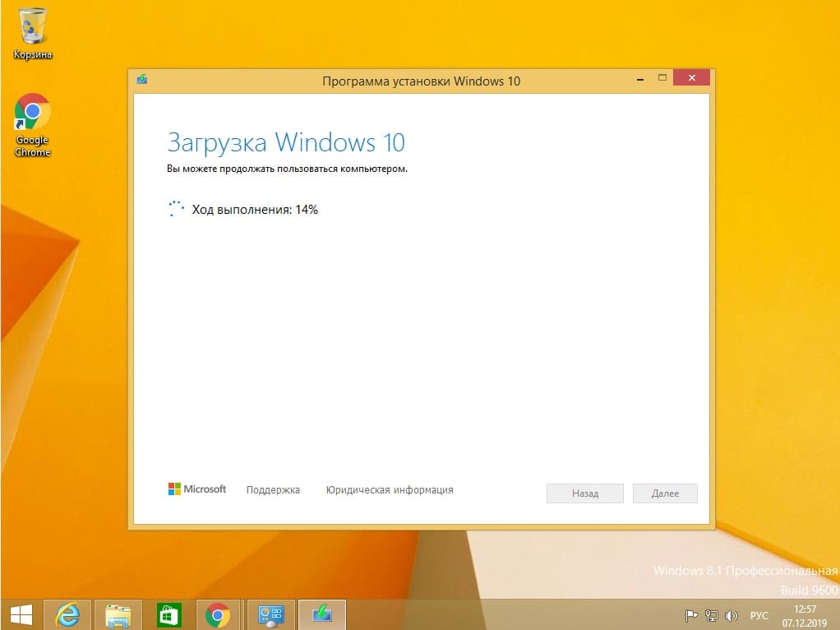Open the Windows Store taskbar icon
840x630 pixels.
168,615
